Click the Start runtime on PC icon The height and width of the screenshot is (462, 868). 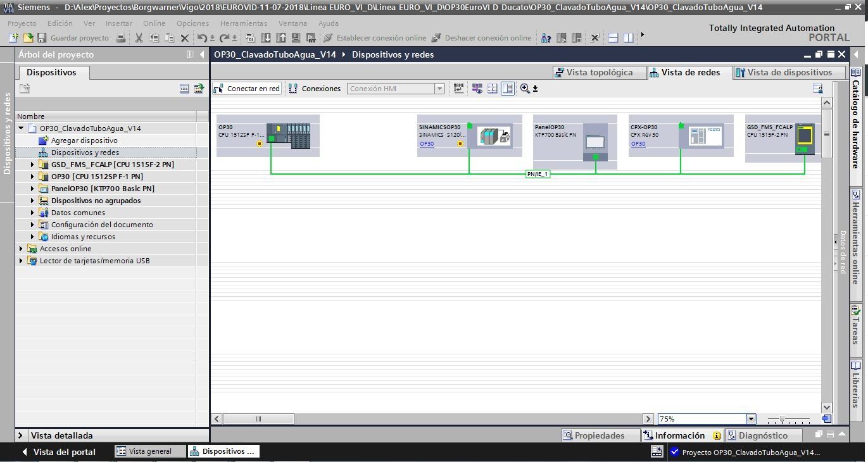pos(311,38)
